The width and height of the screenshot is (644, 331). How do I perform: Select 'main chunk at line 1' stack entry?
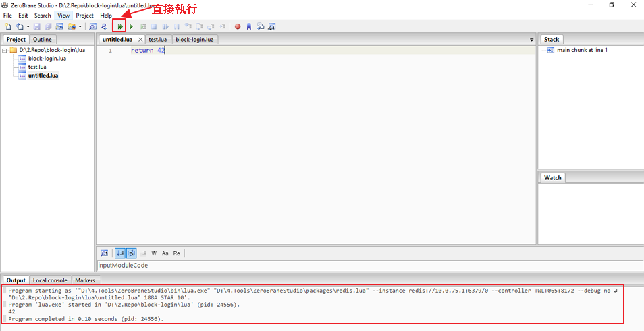pyautogui.click(x=581, y=50)
